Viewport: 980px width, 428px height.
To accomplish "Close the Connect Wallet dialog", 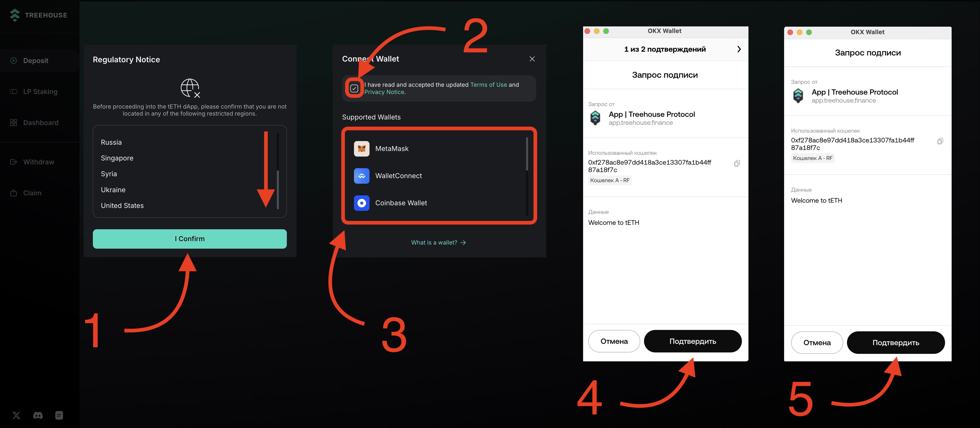I will pos(532,59).
